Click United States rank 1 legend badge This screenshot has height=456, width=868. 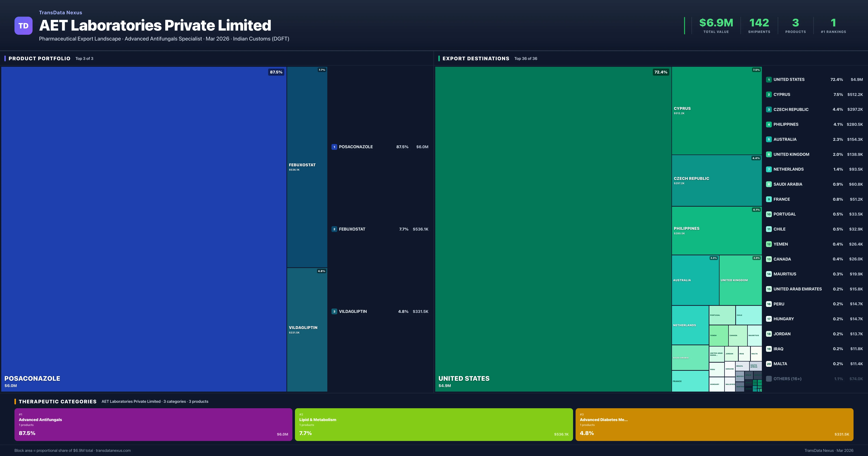(x=769, y=80)
